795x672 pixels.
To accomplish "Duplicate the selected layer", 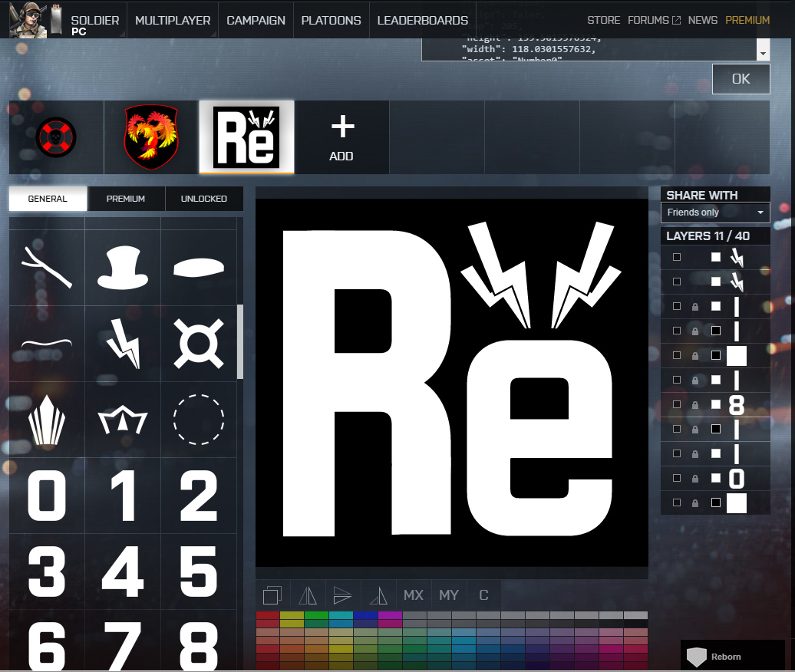I will [272, 595].
